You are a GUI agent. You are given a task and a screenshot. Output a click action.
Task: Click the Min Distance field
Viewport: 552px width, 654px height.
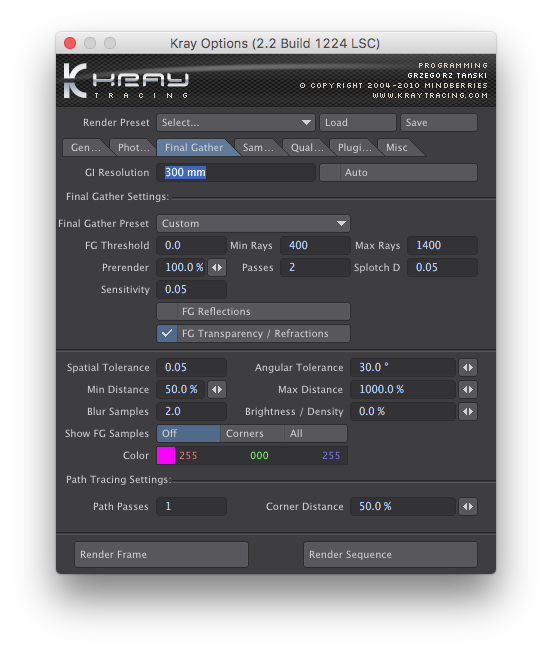(x=181, y=390)
